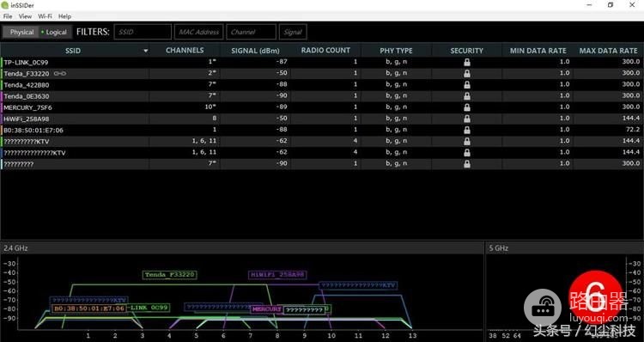Sort by the CHANNELS column header
The image size is (644, 342).
pyautogui.click(x=185, y=50)
